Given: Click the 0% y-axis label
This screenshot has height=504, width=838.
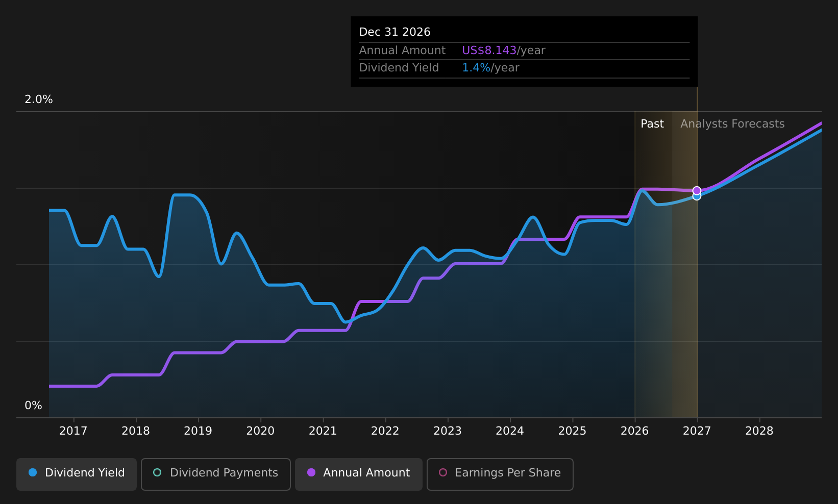Looking at the screenshot, I should click(34, 406).
